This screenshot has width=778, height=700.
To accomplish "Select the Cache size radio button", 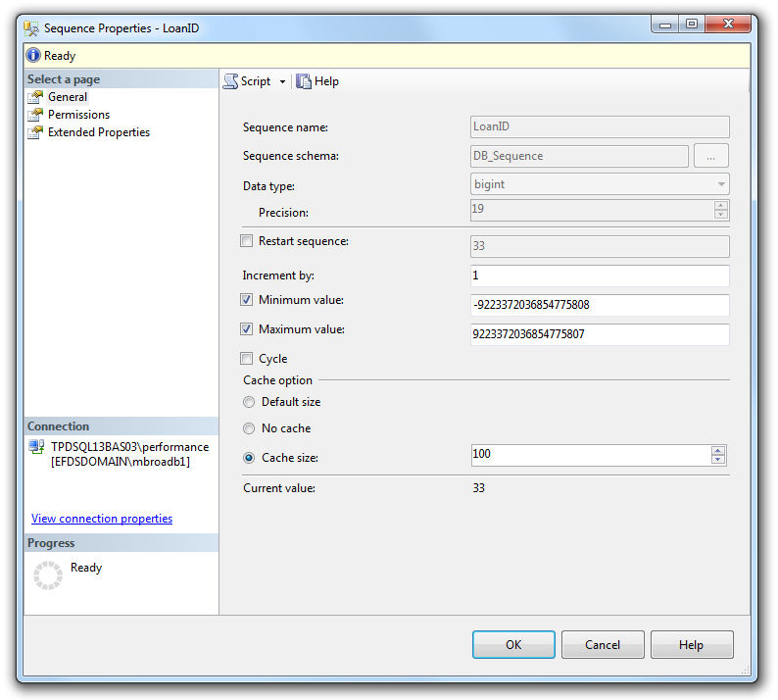I will tap(249, 458).
